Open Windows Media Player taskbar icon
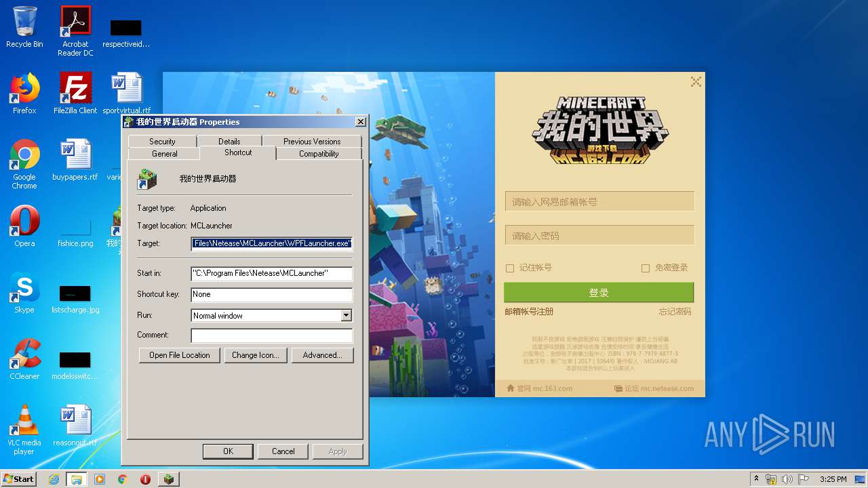The image size is (868, 488). coord(100,479)
